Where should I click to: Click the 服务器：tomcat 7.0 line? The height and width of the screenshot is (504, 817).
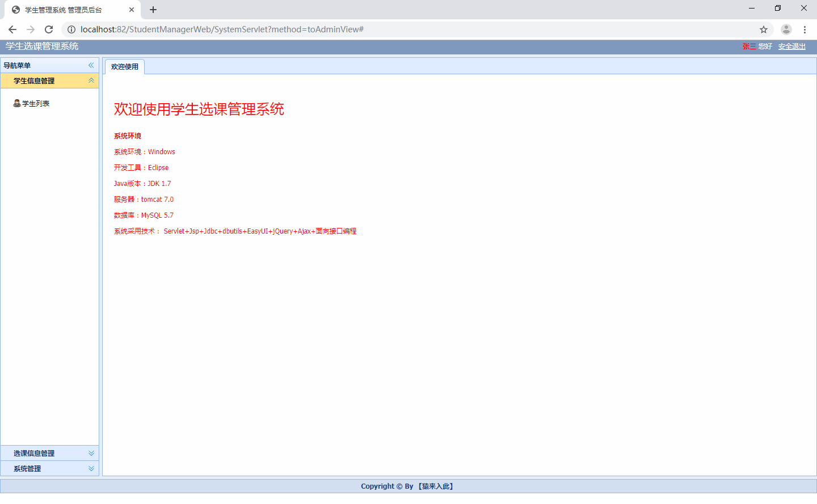pyautogui.click(x=144, y=200)
